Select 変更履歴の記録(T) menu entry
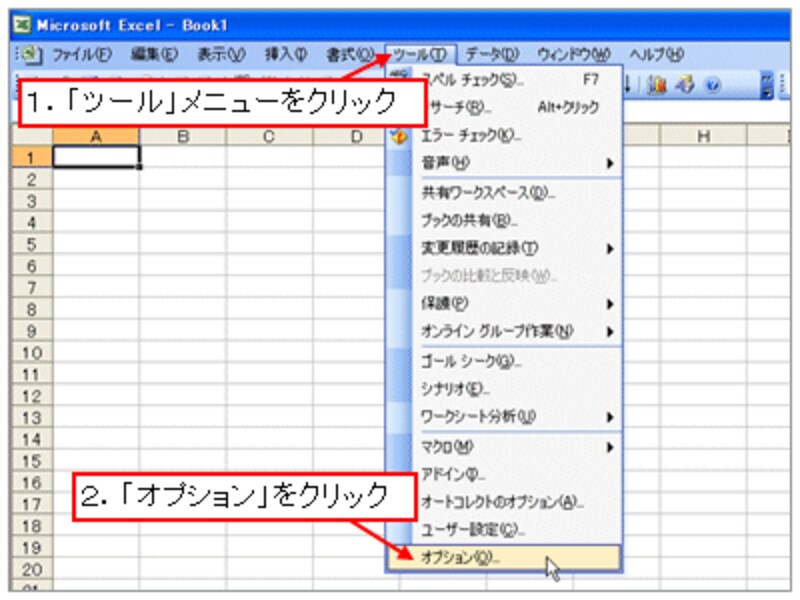 pos(504,248)
